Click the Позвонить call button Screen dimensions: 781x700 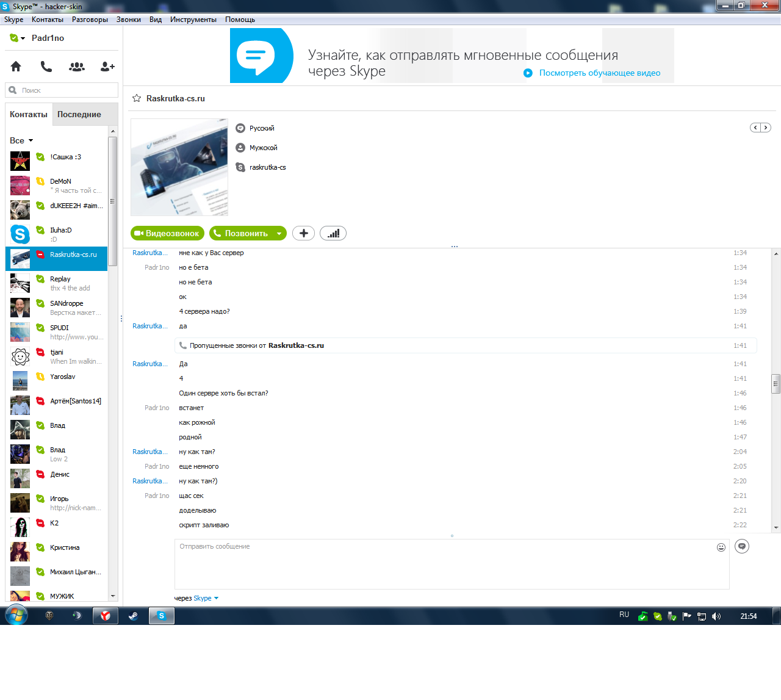click(x=240, y=233)
